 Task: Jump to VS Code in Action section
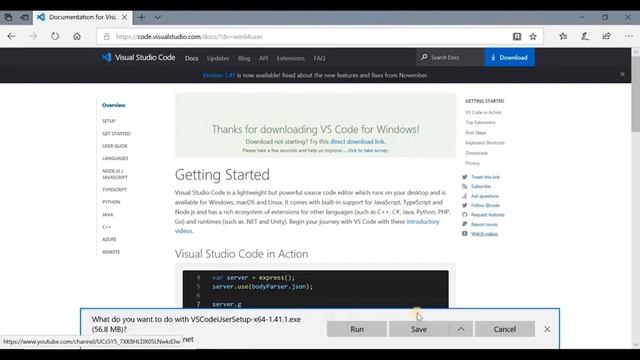[483, 112]
